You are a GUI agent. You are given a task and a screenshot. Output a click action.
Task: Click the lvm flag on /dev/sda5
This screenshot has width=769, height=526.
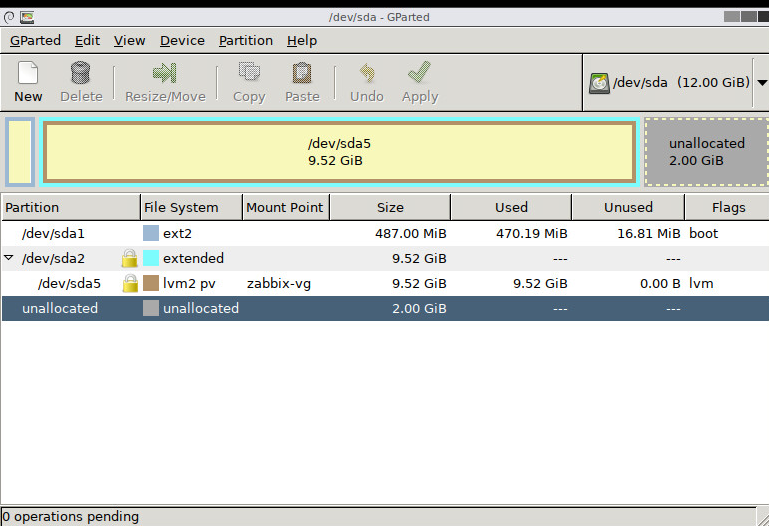[701, 283]
